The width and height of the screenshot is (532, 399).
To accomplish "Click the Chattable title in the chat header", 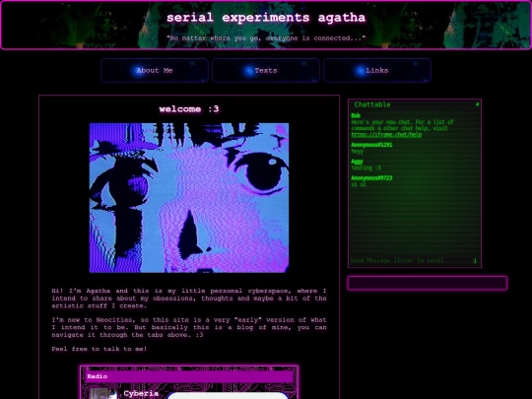I will [372, 104].
